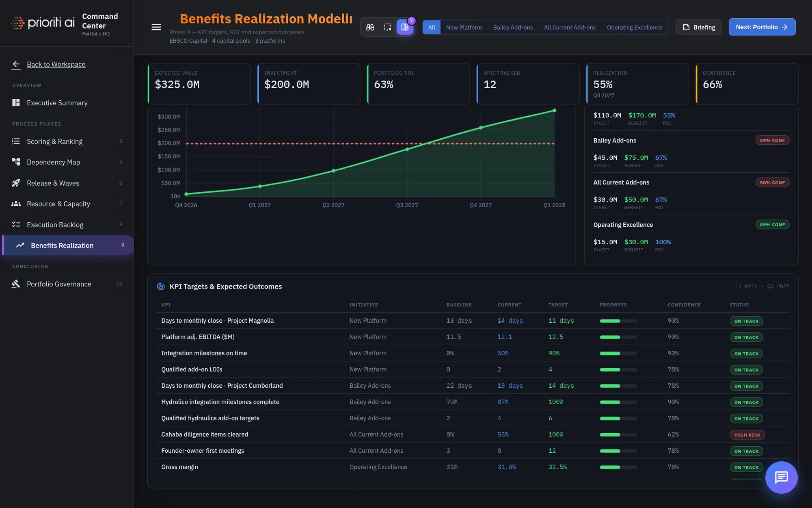Image resolution: width=812 pixels, height=508 pixels.
Task: Click the binoculars icon in toolbar
Action: point(370,27)
